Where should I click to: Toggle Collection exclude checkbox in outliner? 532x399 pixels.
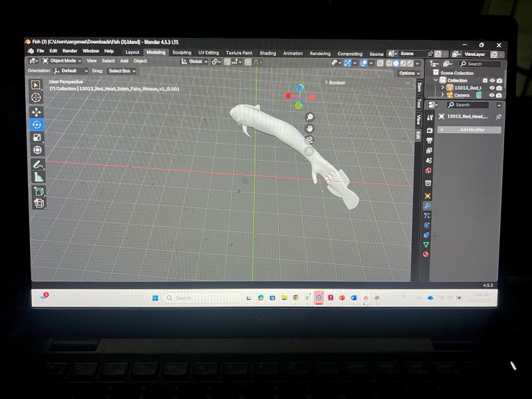click(485, 80)
